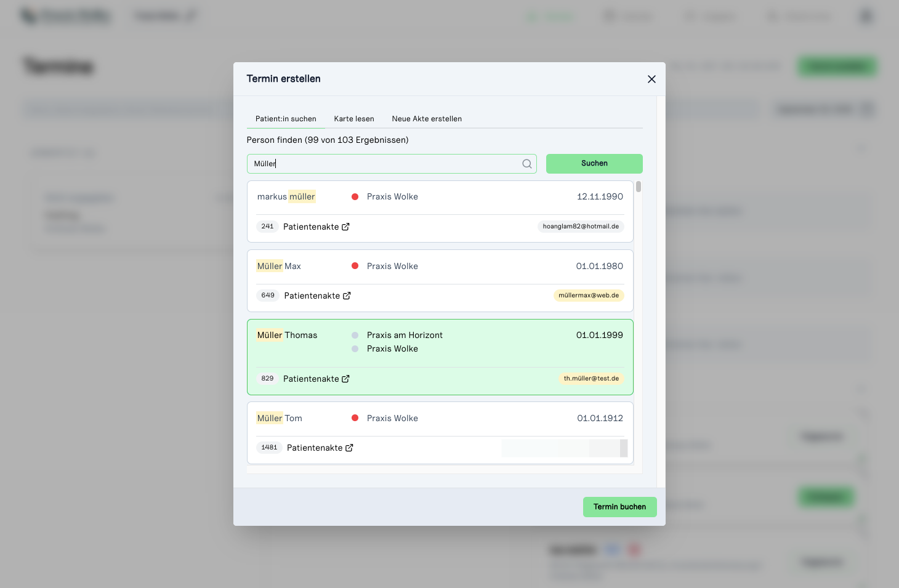This screenshot has width=899, height=588.
Task: Click patient ID badge 829
Action: [x=267, y=379]
